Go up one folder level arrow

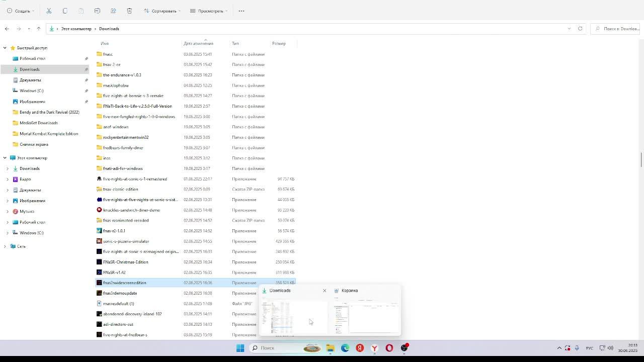click(38, 29)
